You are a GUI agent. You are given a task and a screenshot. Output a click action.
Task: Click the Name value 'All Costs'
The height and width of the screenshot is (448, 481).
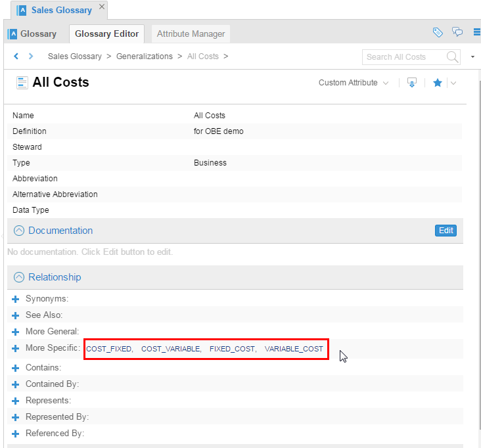click(x=209, y=116)
